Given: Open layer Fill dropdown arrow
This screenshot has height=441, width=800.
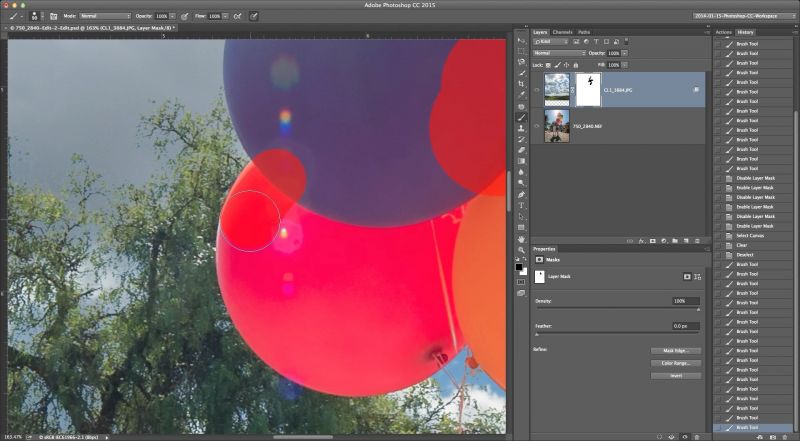Looking at the screenshot, I should point(624,65).
